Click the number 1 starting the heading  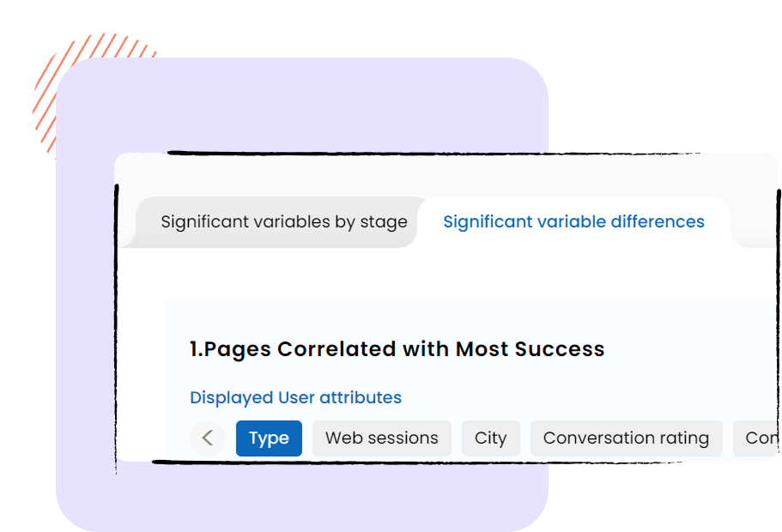click(194, 349)
